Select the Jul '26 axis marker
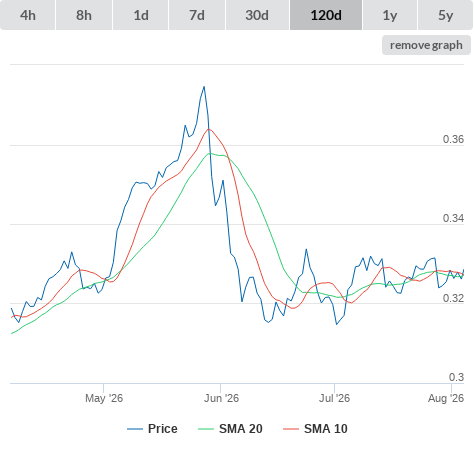Viewport: 474px width, 455px height. pyautogui.click(x=334, y=398)
